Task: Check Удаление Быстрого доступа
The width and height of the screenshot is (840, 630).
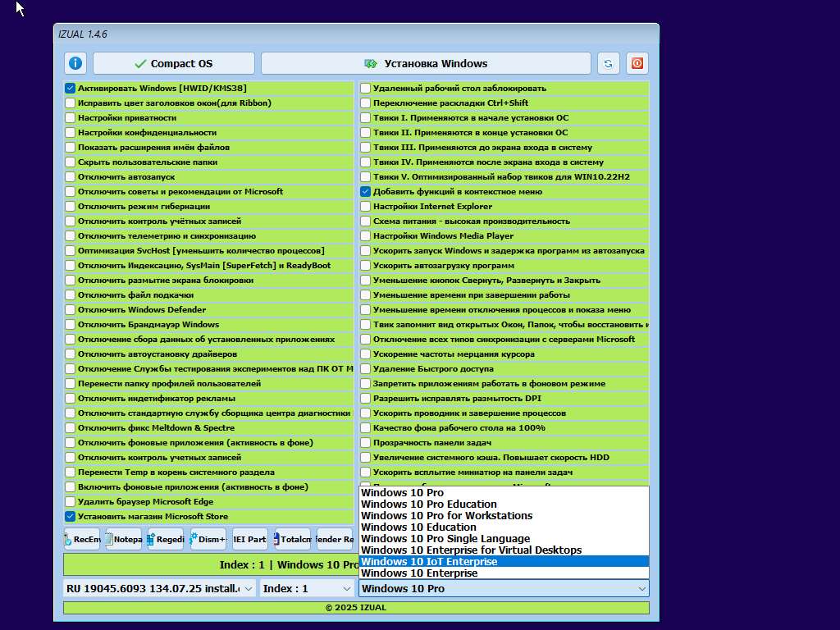Action: point(365,368)
